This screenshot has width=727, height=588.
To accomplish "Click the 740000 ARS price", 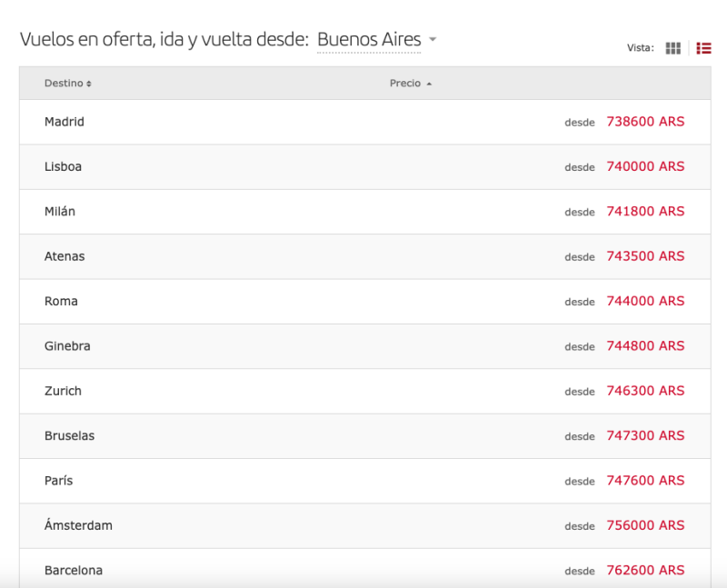I will pos(645,166).
